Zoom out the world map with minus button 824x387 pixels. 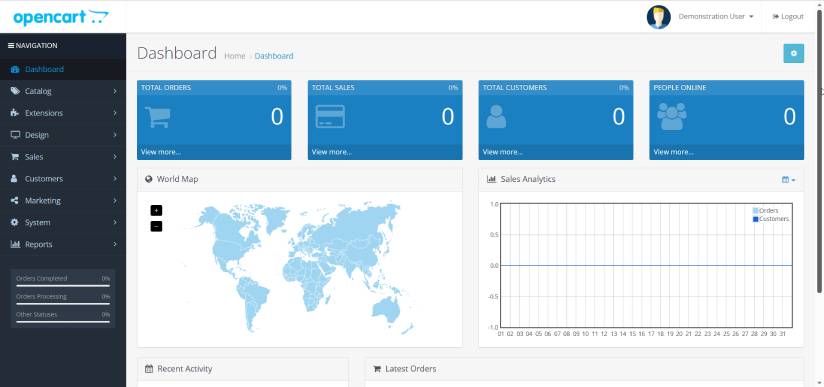click(156, 227)
